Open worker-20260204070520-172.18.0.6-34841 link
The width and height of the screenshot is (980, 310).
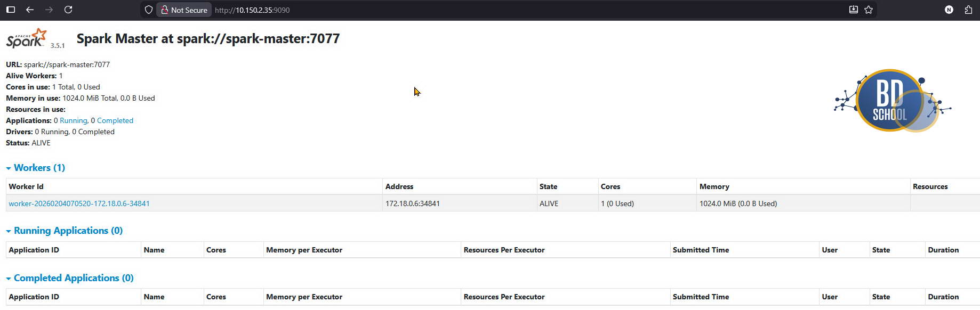[x=79, y=203]
